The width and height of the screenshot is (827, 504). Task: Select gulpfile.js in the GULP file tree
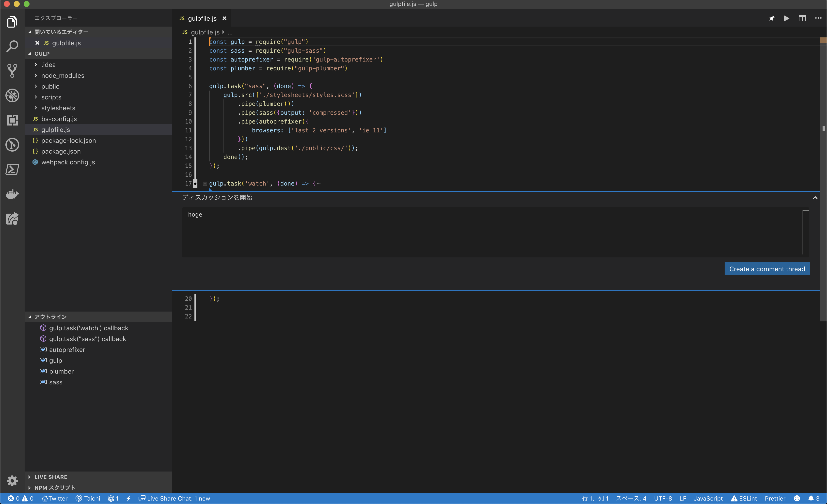[98, 129]
